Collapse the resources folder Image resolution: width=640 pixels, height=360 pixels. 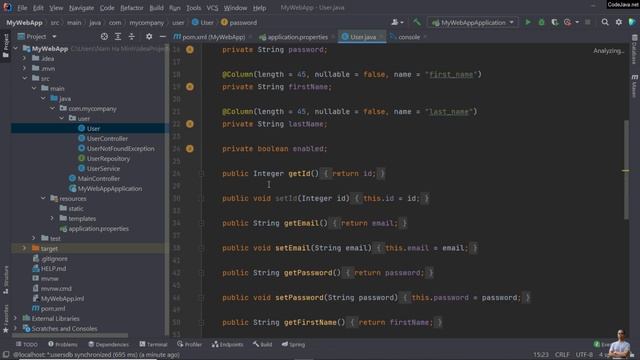(x=43, y=198)
